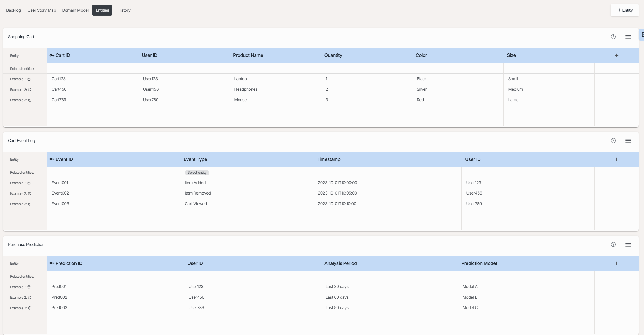Image resolution: width=644 pixels, height=335 pixels.
Task: Switch to the Backlog tab
Action: point(13,10)
